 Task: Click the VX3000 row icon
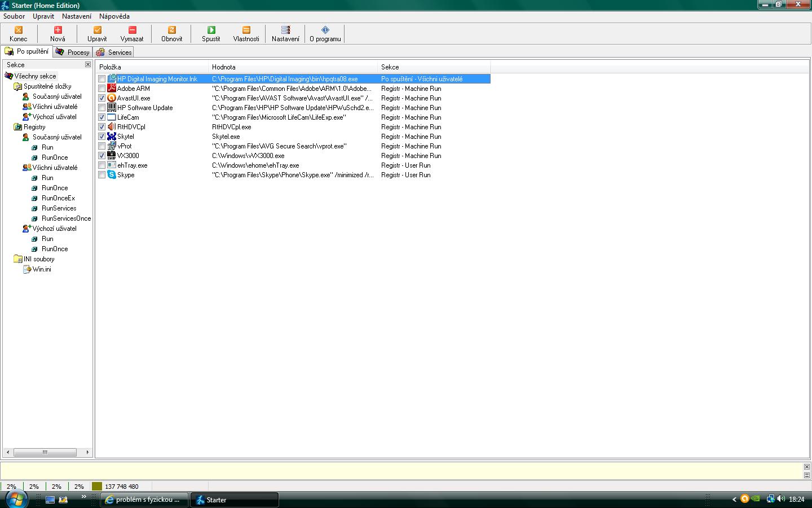pyautogui.click(x=112, y=155)
